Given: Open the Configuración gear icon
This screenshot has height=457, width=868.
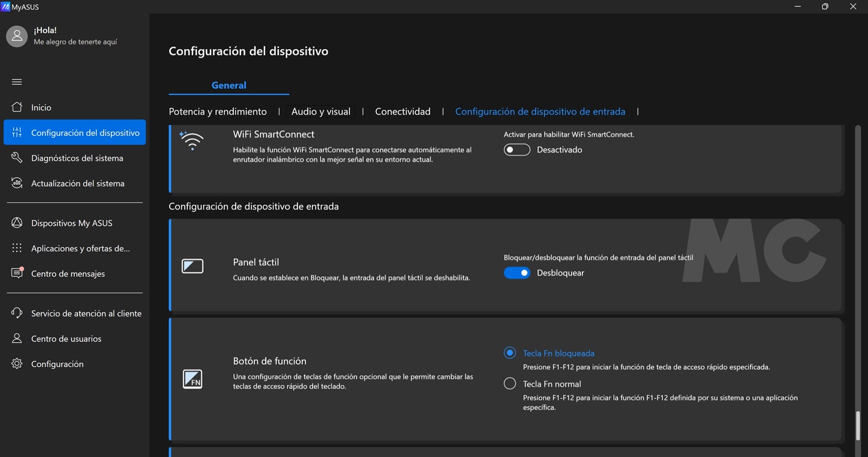Looking at the screenshot, I should pos(17,364).
